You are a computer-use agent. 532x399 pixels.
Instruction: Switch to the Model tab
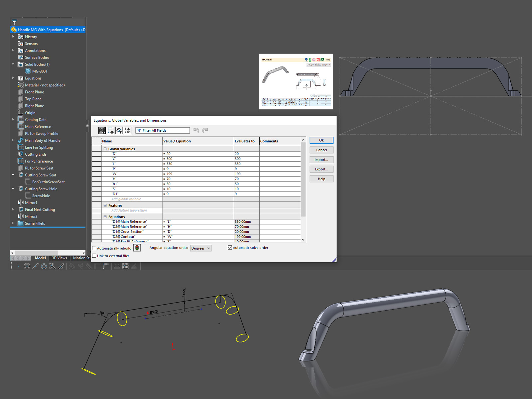click(40, 258)
